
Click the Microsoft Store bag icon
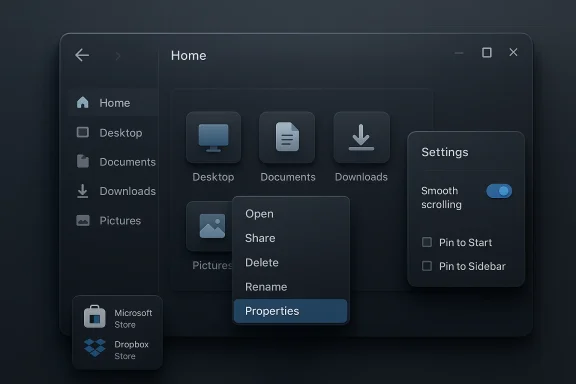[x=95, y=317]
